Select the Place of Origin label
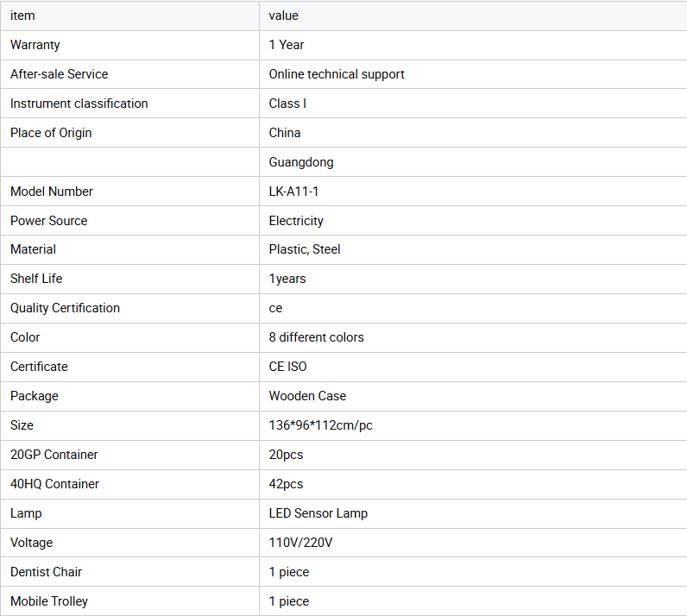Viewport: 687px width, 616px height. (51, 133)
